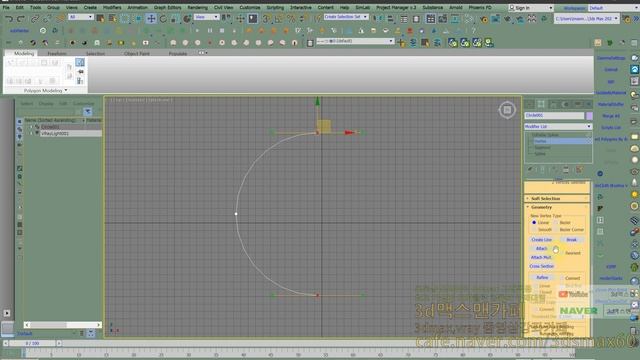640x360 pixels.
Task: Click the Attach Mult. button
Action: (x=541, y=258)
